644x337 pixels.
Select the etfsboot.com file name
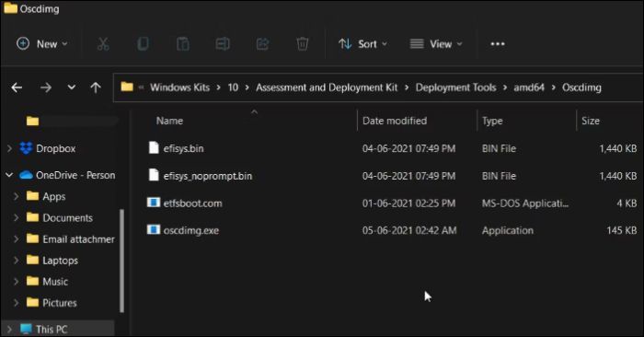[192, 203]
